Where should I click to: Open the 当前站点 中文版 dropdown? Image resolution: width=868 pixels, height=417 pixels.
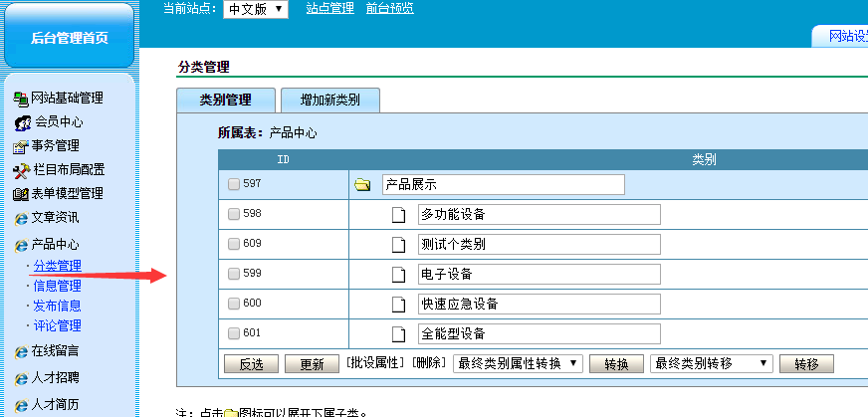tap(241, 9)
